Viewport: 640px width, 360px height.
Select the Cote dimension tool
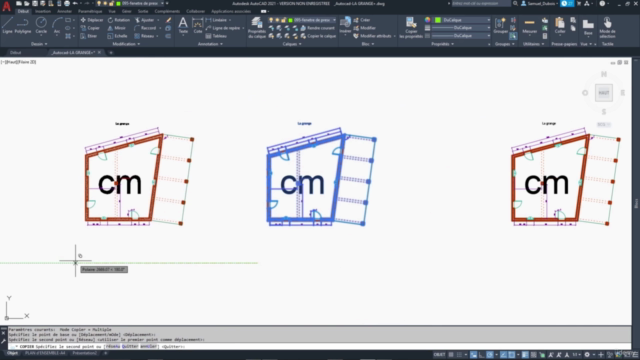pos(198,25)
